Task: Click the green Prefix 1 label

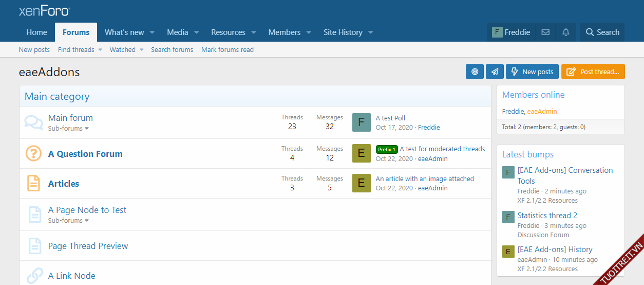Action: coord(387,150)
